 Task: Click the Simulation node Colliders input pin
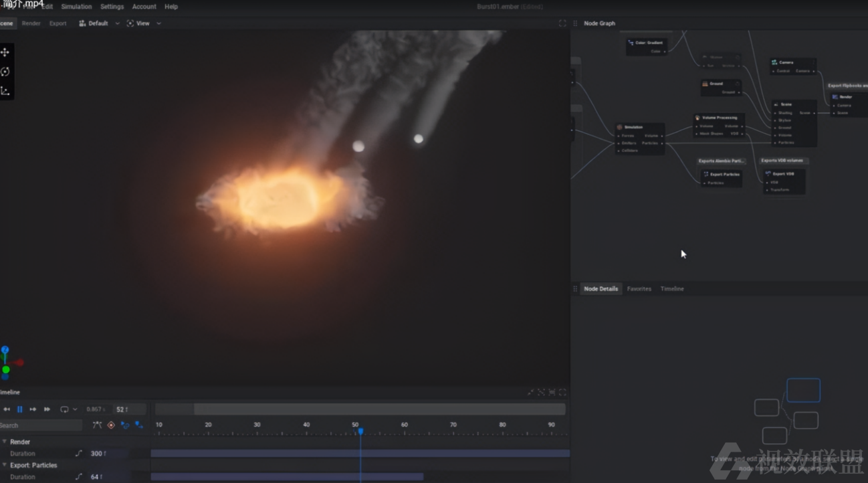click(x=619, y=151)
